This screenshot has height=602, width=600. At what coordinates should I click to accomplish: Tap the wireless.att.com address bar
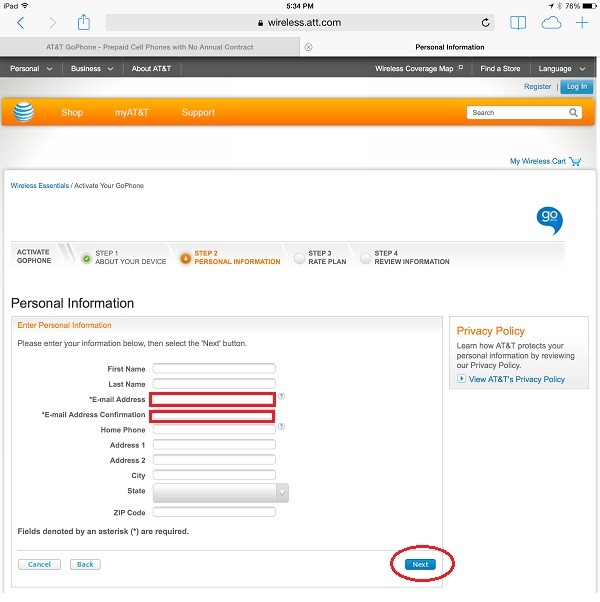click(300, 23)
